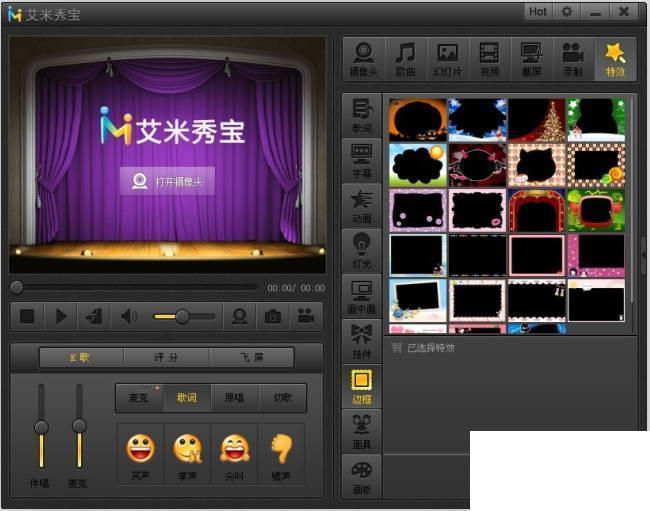Click the volume slider next to speaker
The width and height of the screenshot is (650, 511).
(184, 317)
